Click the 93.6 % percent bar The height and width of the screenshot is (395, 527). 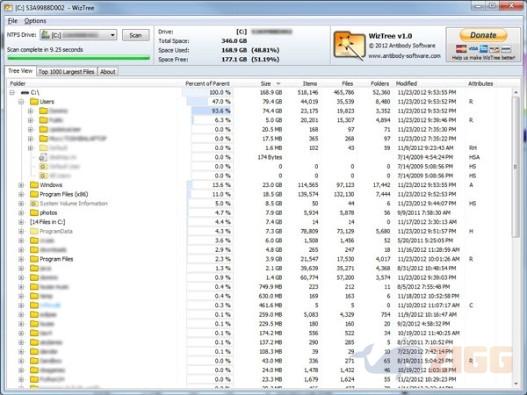[x=211, y=111]
